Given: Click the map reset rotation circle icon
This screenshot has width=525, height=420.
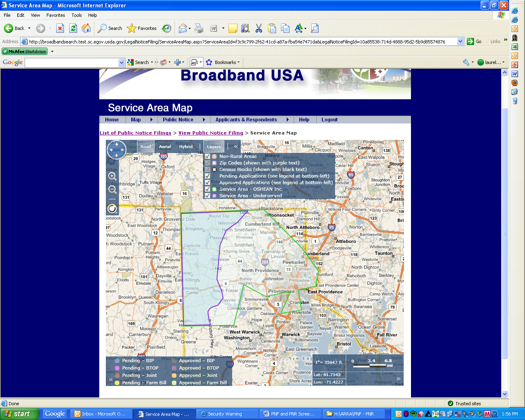Looking at the screenshot, I should [x=112, y=209].
